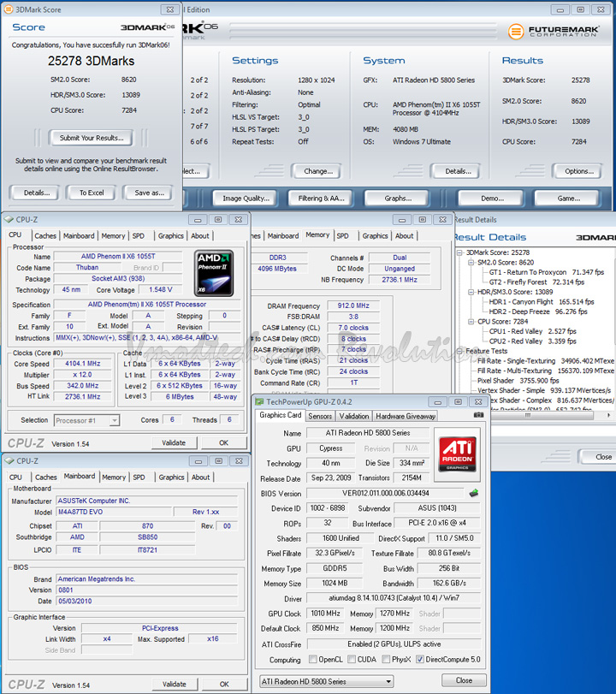Screen dimensions: 616x694
Task: Select GT1 - Return To Proxycon result
Action: tap(546, 272)
